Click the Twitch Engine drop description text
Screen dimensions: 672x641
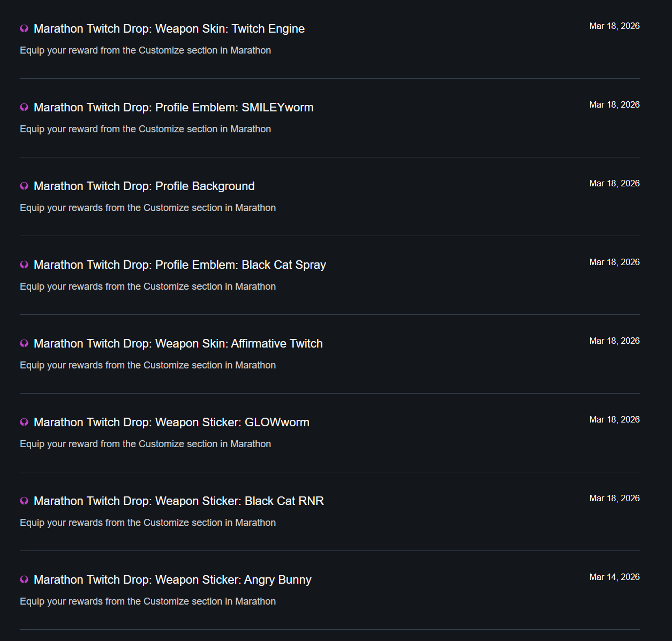pyautogui.click(x=145, y=50)
